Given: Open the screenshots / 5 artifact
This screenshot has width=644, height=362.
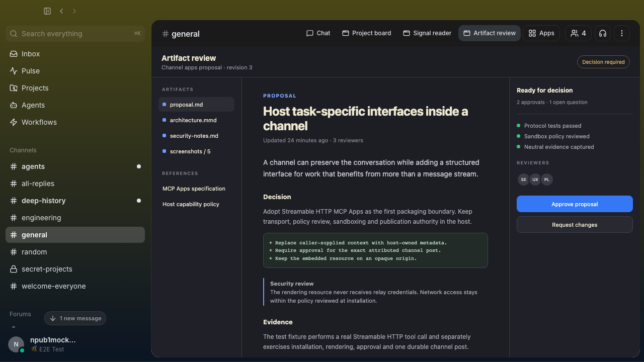Looking at the screenshot, I should pyautogui.click(x=197, y=151).
